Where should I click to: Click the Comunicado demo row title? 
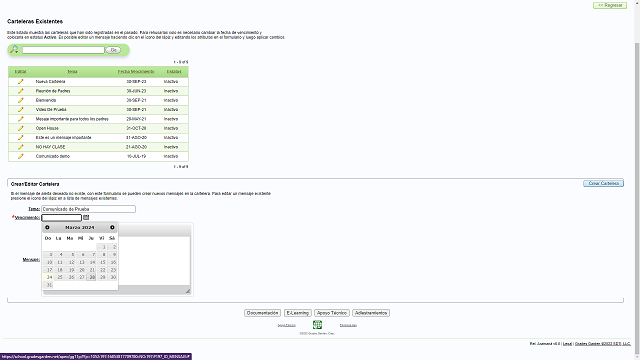point(53,156)
